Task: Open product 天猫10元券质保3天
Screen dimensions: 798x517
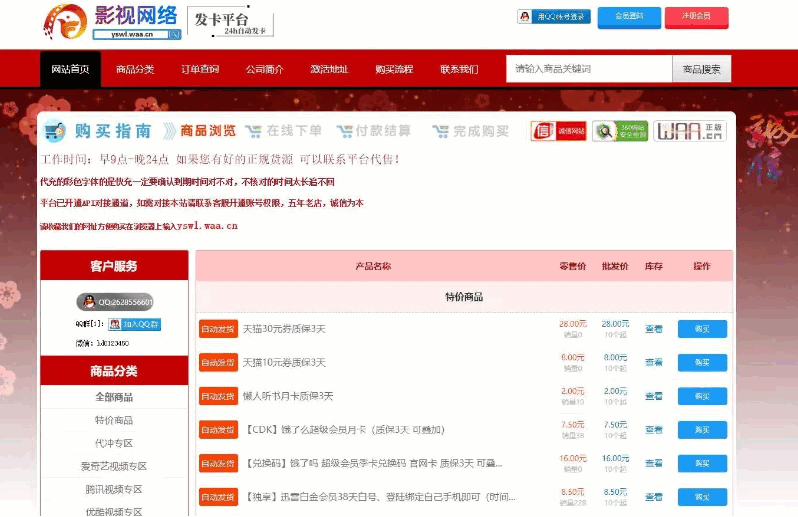Action: (284, 363)
